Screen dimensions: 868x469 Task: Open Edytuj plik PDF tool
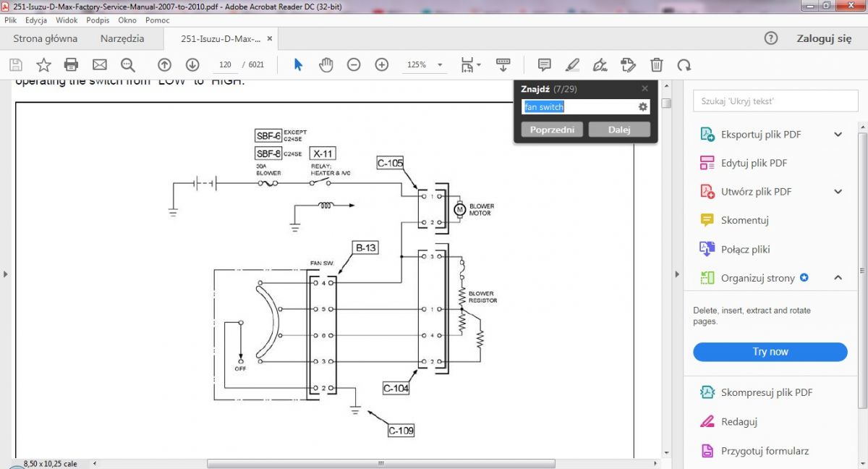(754, 163)
